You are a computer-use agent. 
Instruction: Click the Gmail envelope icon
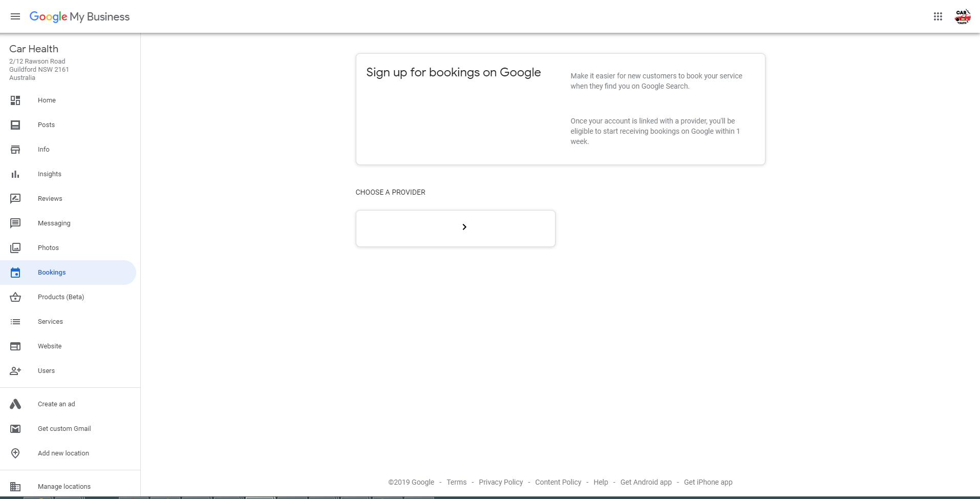click(x=15, y=429)
